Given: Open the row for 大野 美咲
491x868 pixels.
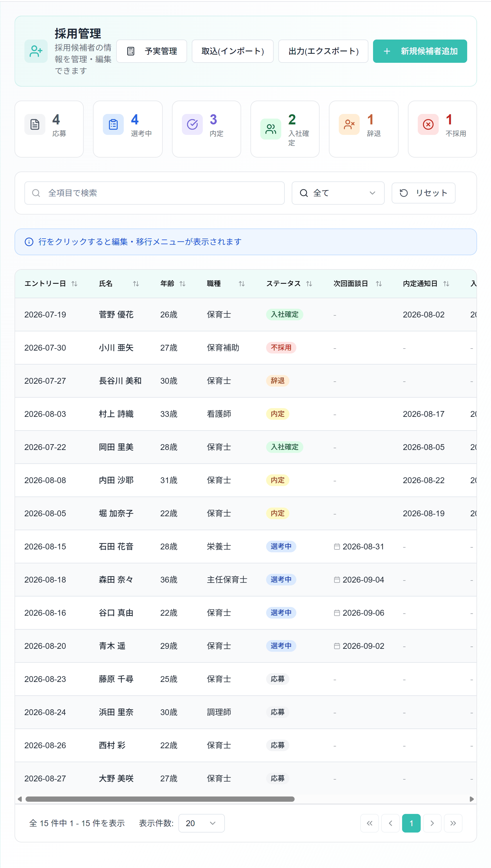Looking at the screenshot, I should [246, 778].
